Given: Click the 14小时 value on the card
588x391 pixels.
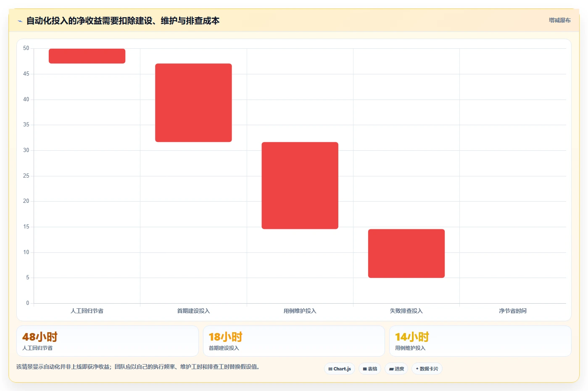Looking at the screenshot, I should pos(412,337).
